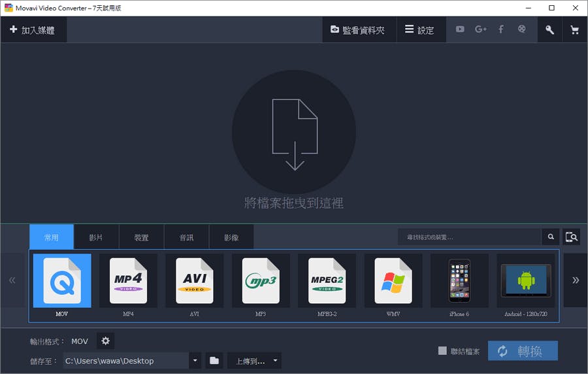The image size is (588, 374).
Task: Minimize the Movavi Video Converter window
Action: (528, 8)
